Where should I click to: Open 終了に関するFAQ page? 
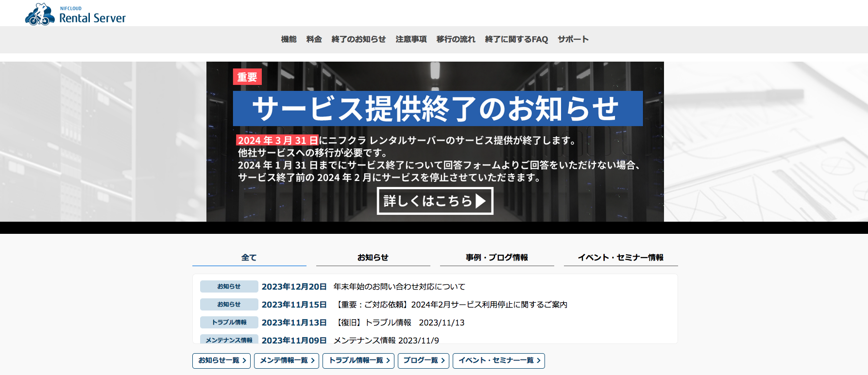(x=516, y=39)
